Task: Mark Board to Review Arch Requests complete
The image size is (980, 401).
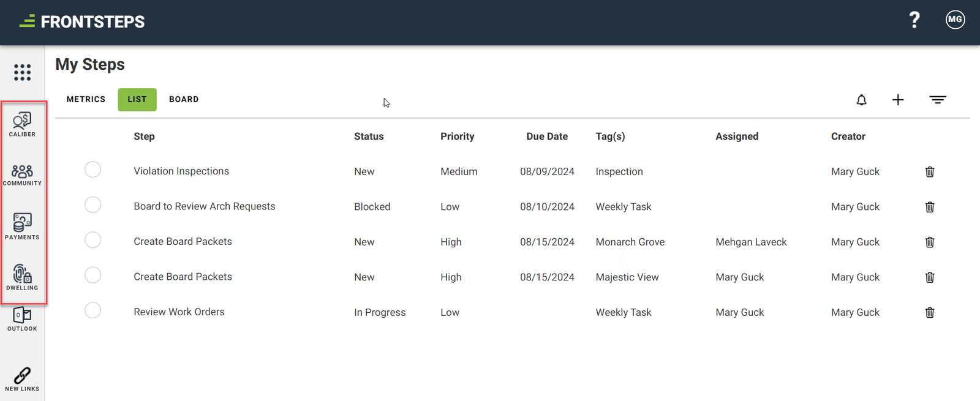Action: (93, 204)
